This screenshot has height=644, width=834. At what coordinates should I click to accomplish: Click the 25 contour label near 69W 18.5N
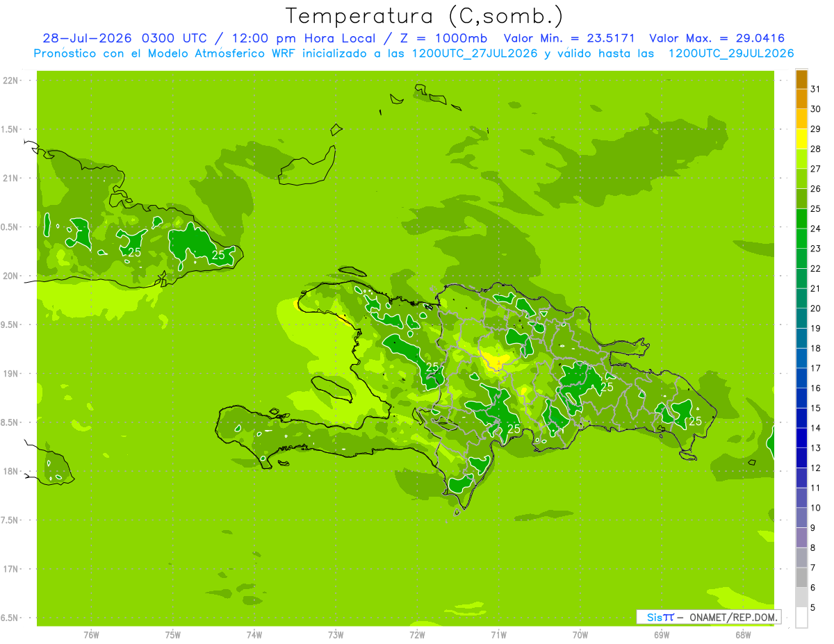click(694, 422)
